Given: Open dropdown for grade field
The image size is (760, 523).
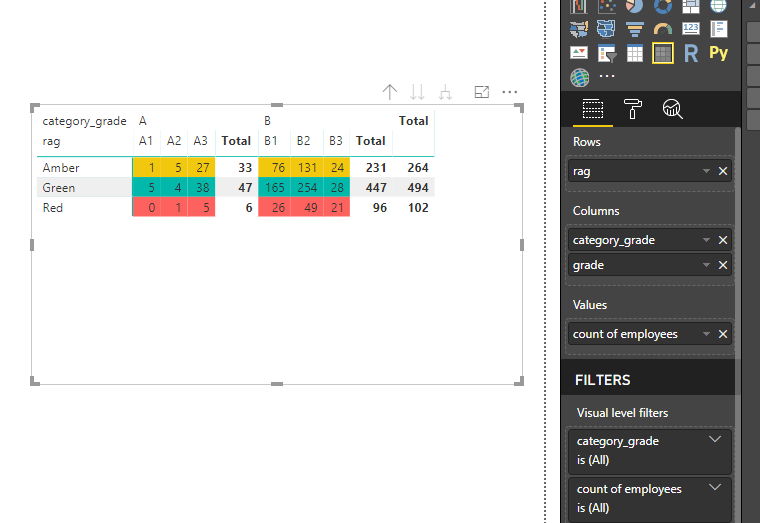Looking at the screenshot, I should 706,265.
